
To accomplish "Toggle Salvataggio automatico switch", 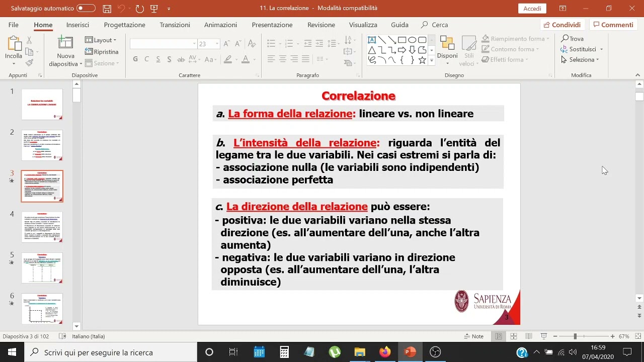I will [x=86, y=8].
